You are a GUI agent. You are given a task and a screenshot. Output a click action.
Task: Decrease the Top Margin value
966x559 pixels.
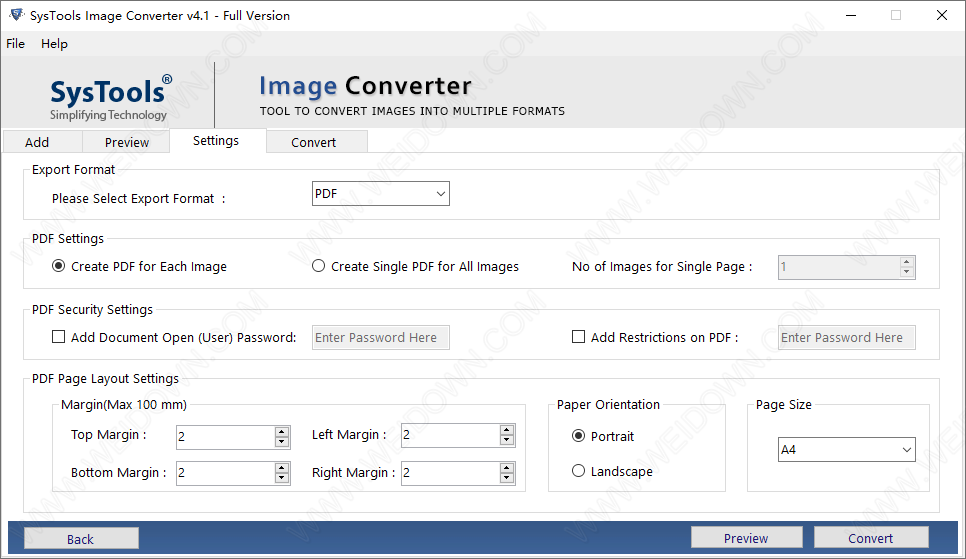click(x=282, y=442)
